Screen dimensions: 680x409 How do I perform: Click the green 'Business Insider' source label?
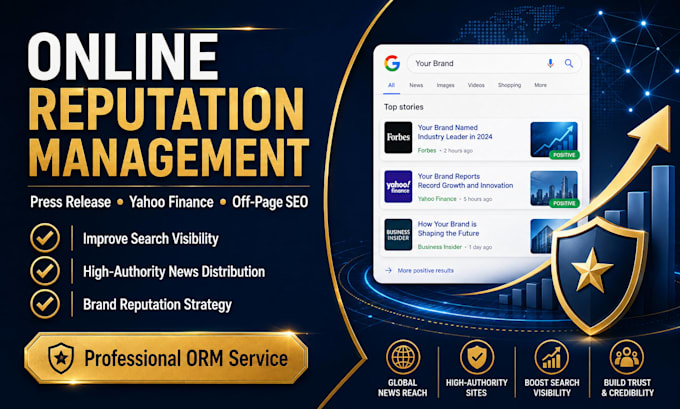pyautogui.click(x=439, y=247)
